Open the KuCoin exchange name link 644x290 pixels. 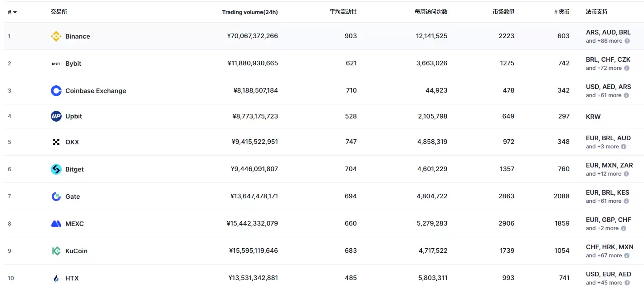(x=76, y=251)
